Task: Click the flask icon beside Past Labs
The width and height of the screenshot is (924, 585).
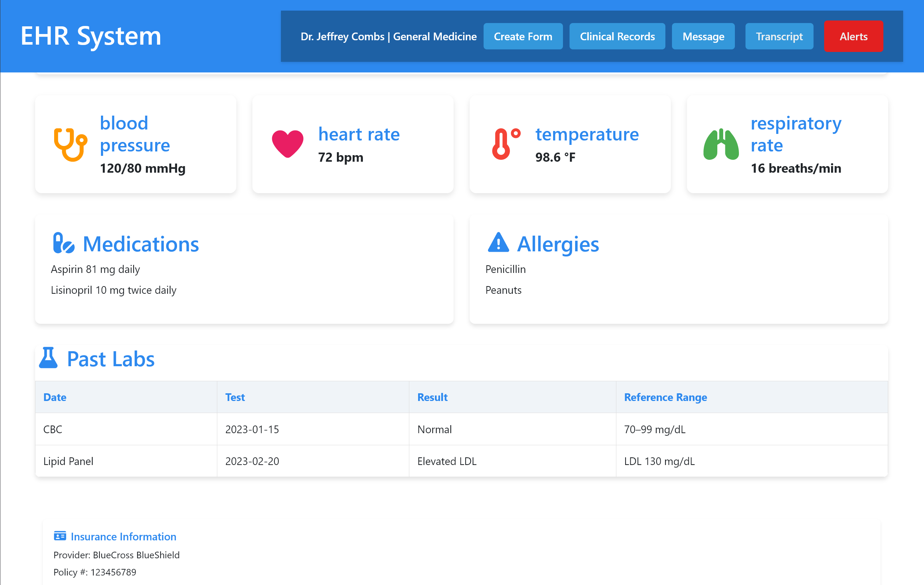Action: [x=48, y=358]
